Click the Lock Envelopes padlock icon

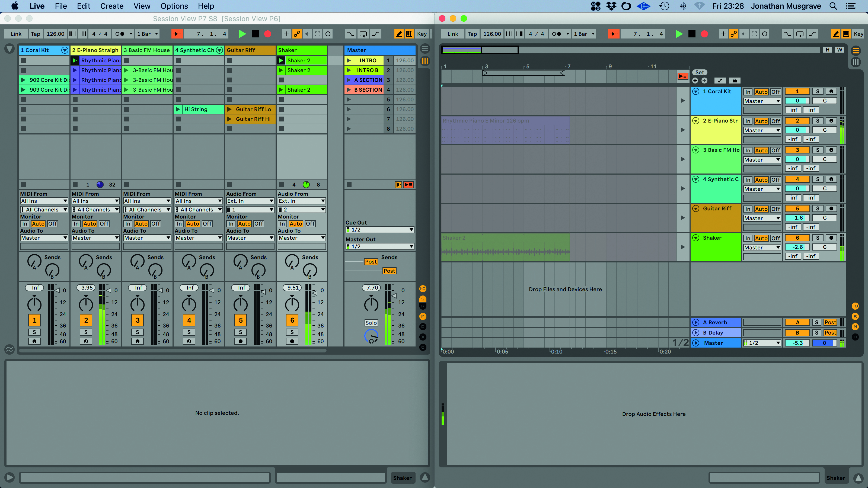(735, 81)
